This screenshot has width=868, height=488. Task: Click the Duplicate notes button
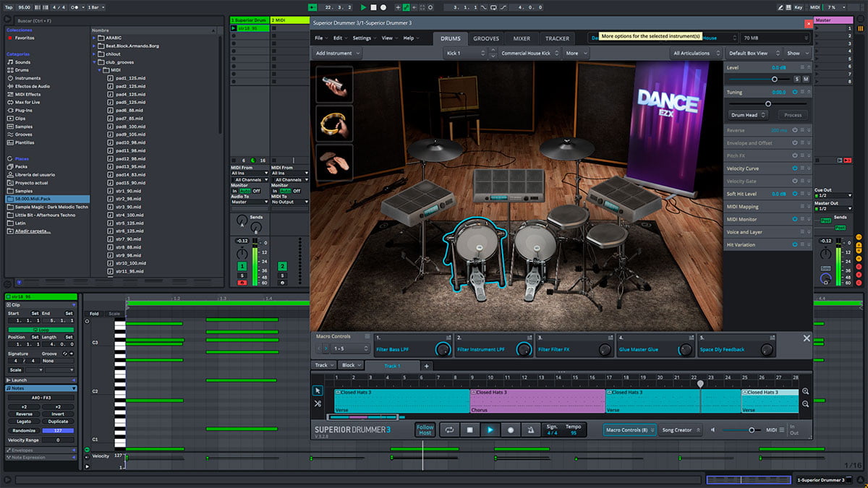pyautogui.click(x=58, y=421)
